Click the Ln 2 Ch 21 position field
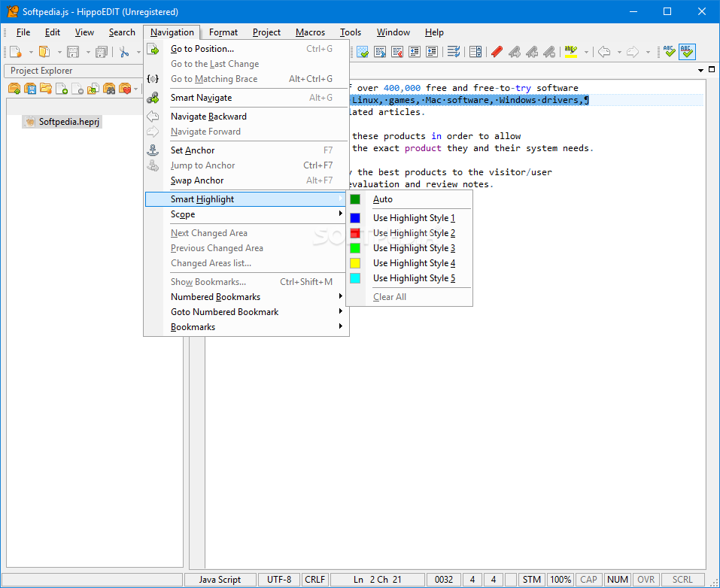 tap(378, 579)
